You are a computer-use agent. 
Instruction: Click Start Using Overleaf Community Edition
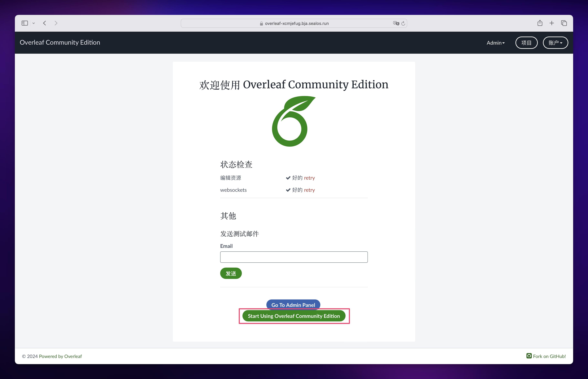(294, 316)
